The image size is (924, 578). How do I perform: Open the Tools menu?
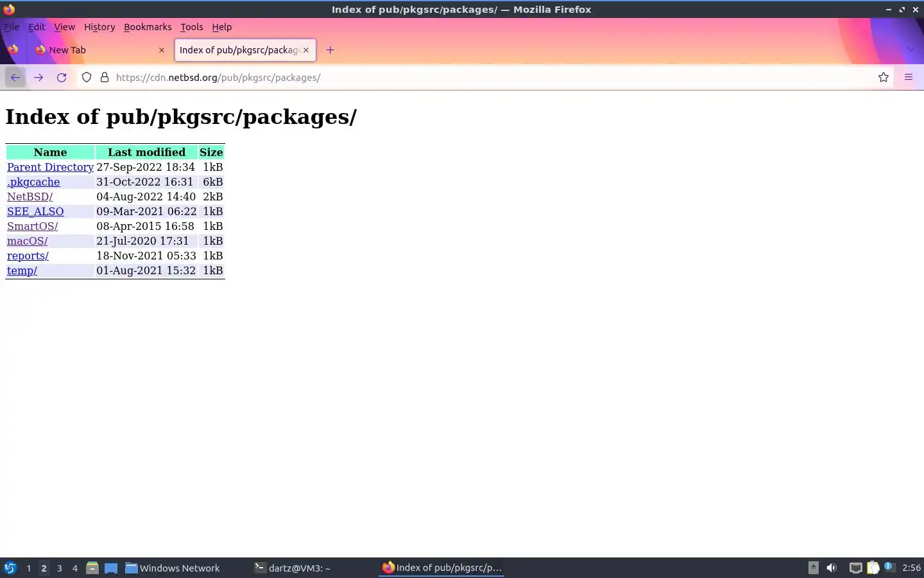click(x=191, y=27)
